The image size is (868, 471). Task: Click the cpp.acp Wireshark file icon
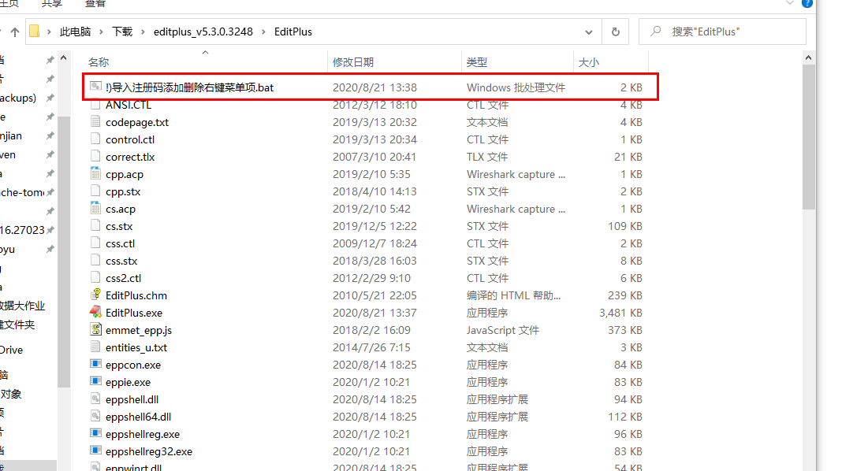pyautogui.click(x=95, y=173)
